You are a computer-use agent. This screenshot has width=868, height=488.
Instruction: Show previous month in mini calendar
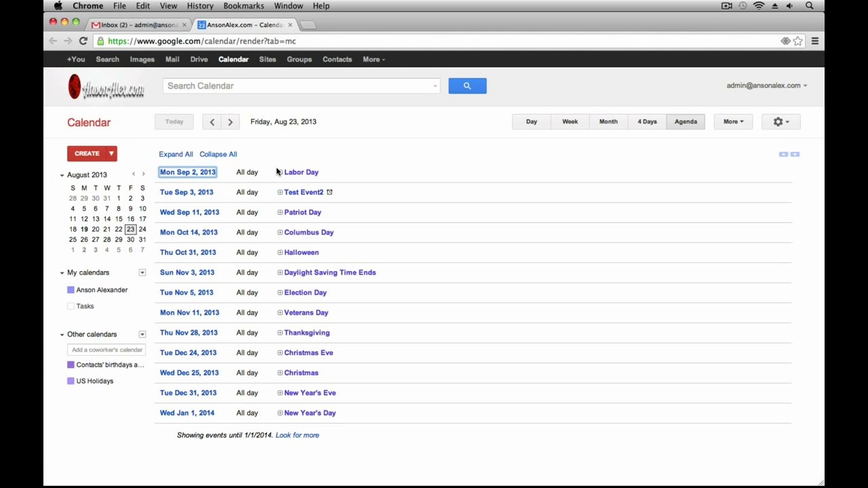(134, 175)
